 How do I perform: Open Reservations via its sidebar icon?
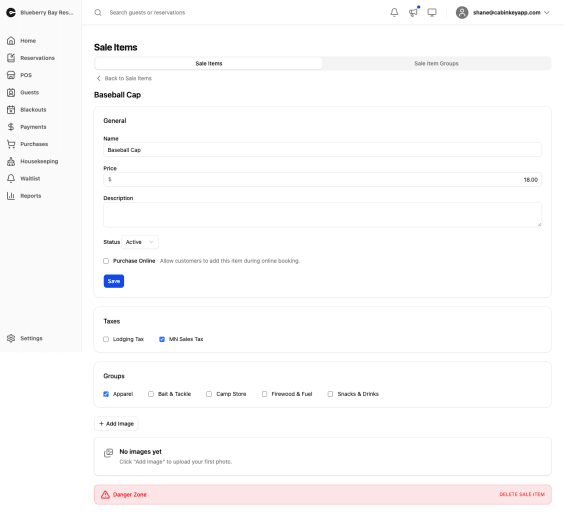click(x=11, y=58)
